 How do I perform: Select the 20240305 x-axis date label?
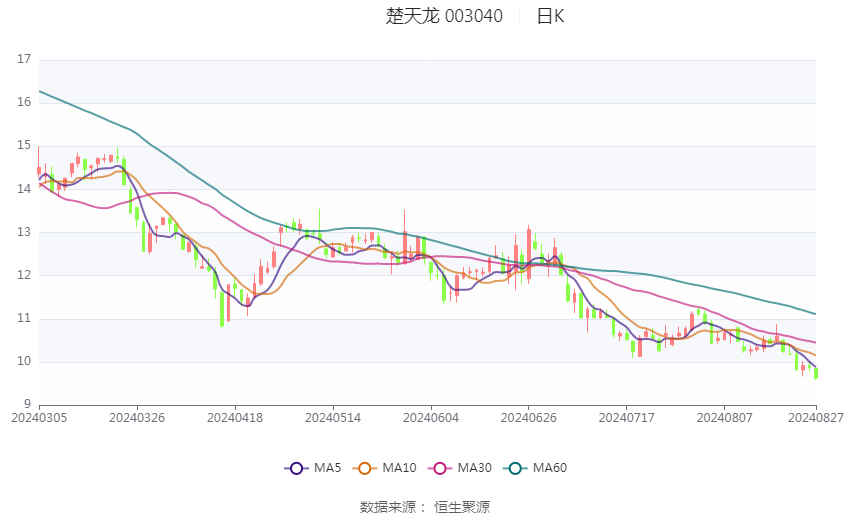[39, 418]
